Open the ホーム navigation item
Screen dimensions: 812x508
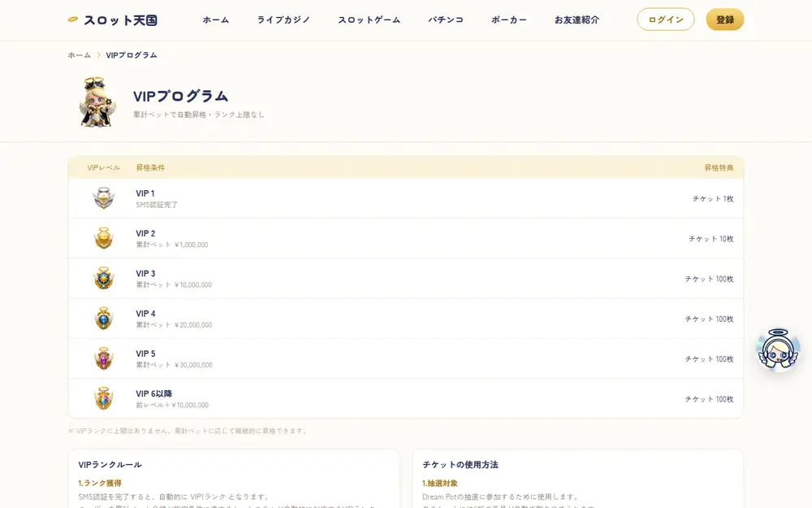216,20
